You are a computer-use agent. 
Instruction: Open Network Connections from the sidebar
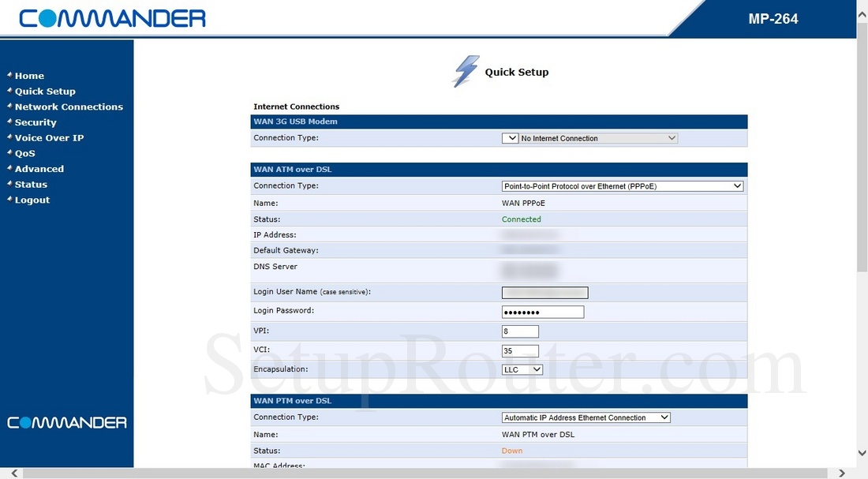tap(69, 106)
